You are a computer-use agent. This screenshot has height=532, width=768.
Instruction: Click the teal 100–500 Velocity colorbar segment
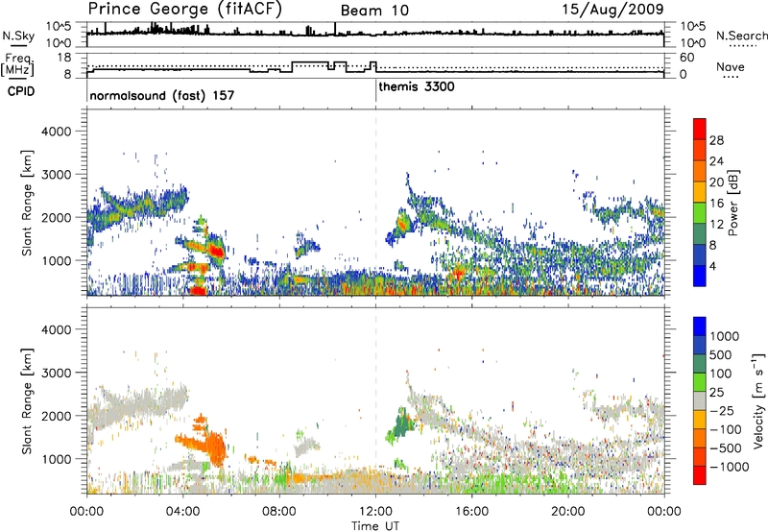(700, 364)
